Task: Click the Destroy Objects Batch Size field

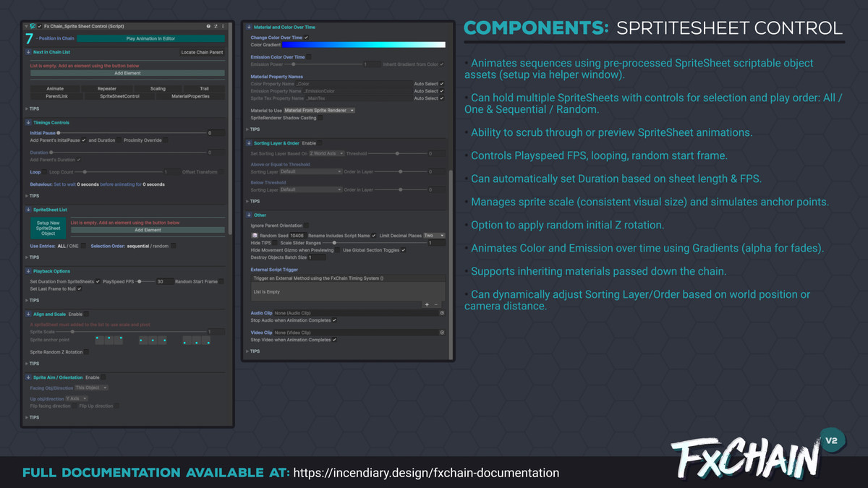Action: (x=317, y=257)
